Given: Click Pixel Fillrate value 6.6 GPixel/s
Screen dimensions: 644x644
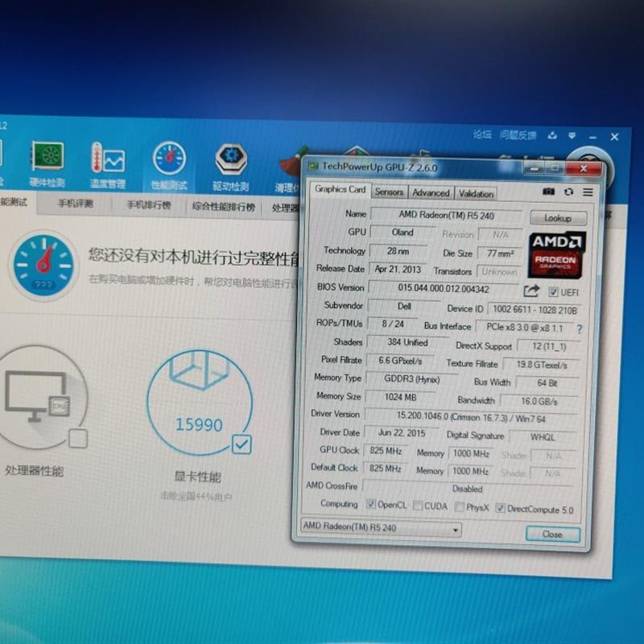Looking at the screenshot, I should point(400,361).
